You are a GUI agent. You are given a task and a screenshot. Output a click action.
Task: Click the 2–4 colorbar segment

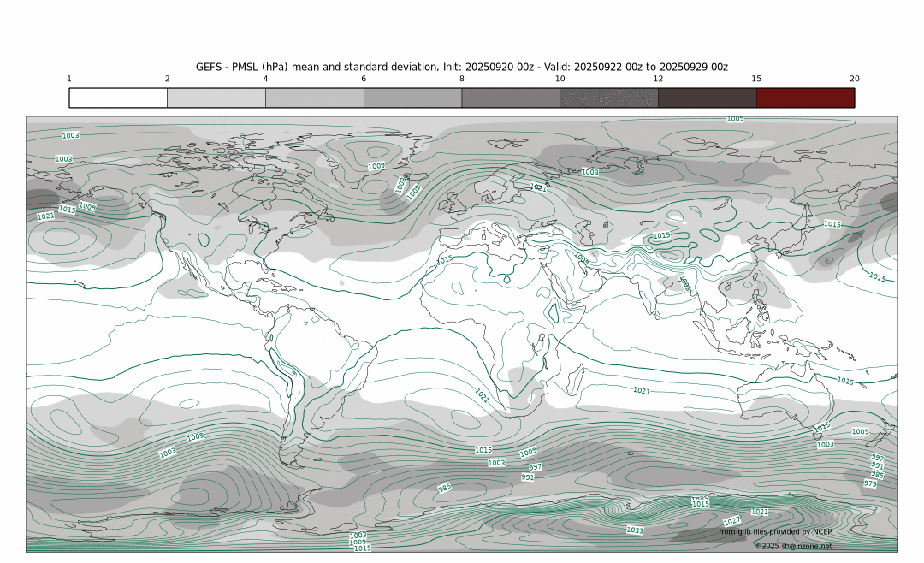216,98
